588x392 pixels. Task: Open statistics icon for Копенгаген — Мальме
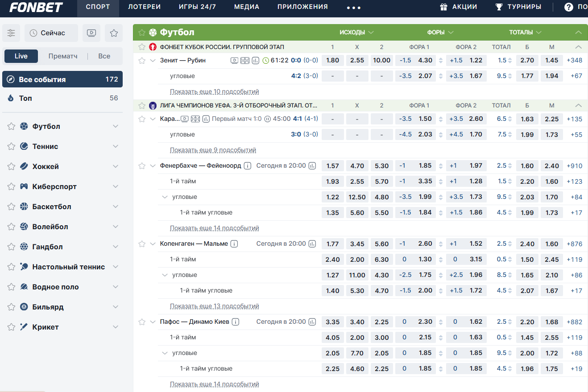point(312,244)
